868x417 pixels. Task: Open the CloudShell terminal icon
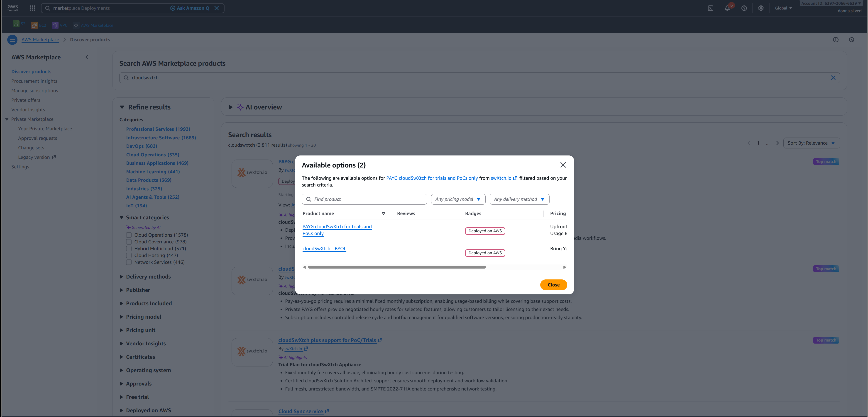710,8
